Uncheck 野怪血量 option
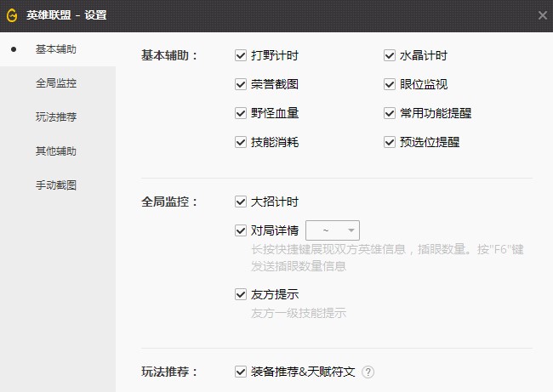 click(x=241, y=113)
